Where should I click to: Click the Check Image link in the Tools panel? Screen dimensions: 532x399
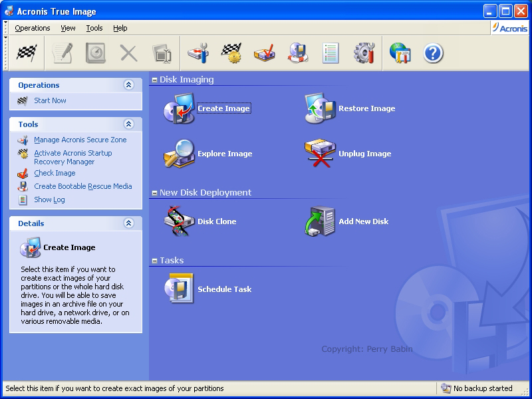(55, 173)
